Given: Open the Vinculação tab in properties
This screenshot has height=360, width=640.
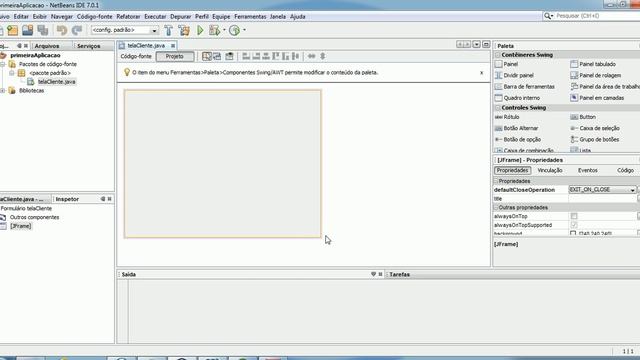Looking at the screenshot, I should [550, 170].
